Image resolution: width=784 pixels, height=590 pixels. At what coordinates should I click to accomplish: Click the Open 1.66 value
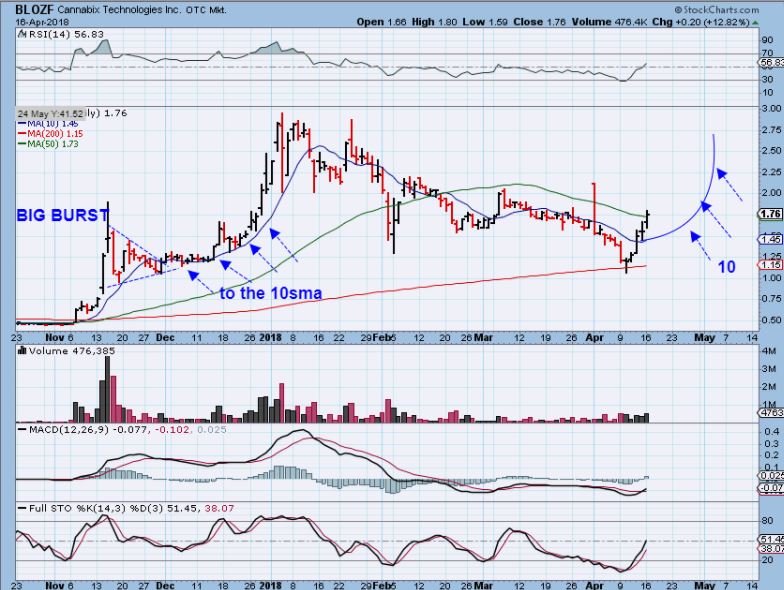382,22
